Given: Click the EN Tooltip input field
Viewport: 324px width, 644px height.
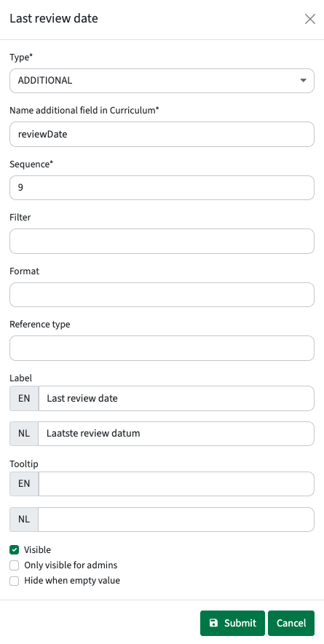Looking at the screenshot, I should tap(176, 484).
